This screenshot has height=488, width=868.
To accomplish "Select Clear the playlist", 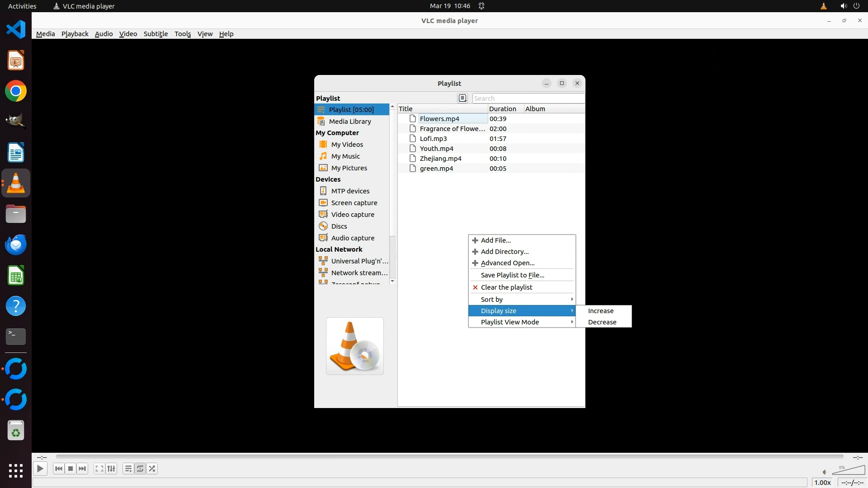I will (x=506, y=287).
